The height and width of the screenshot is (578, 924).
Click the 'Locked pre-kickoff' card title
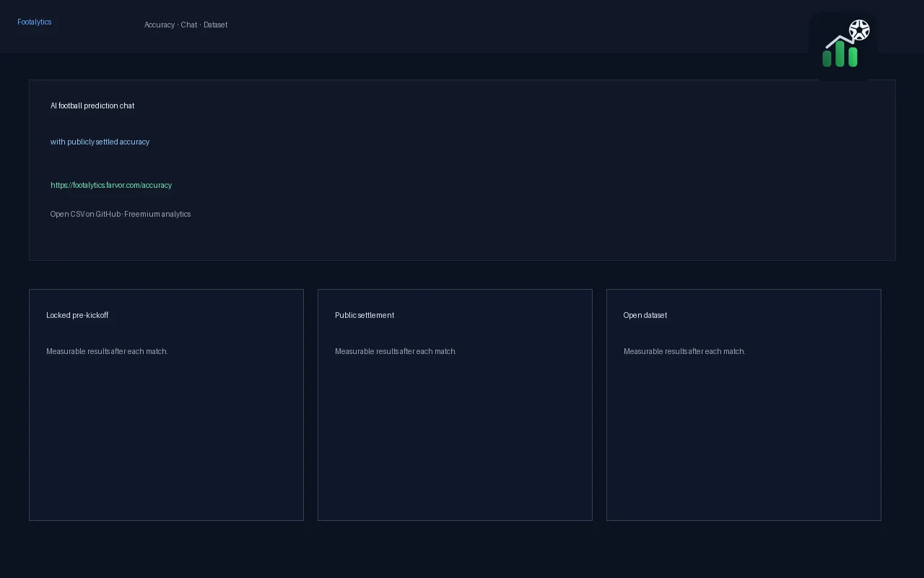77,316
